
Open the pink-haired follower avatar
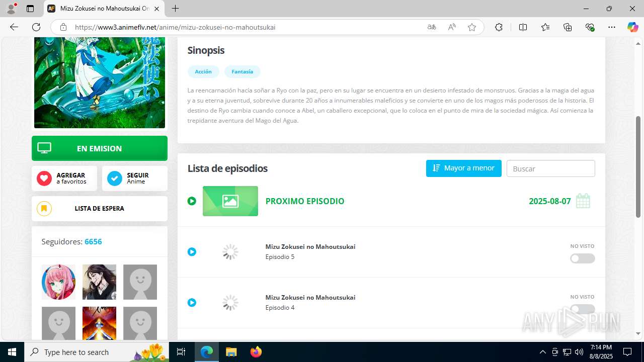click(x=58, y=282)
